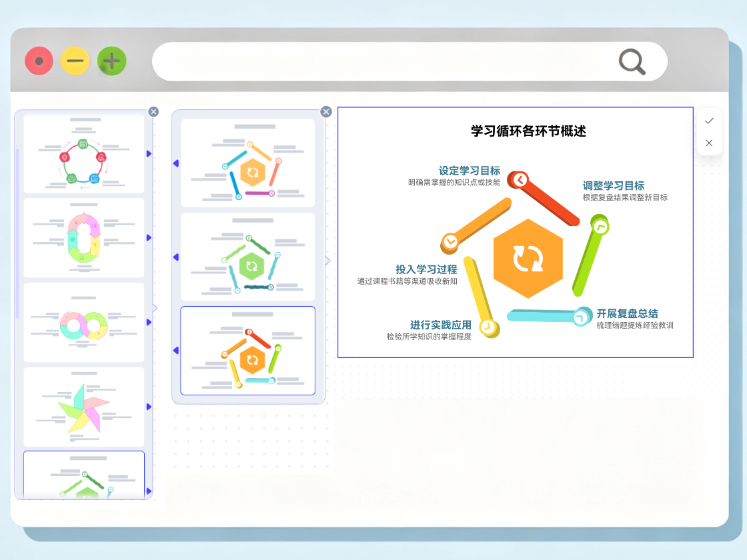Click the 开展复盘总结 heading text

[627, 313]
